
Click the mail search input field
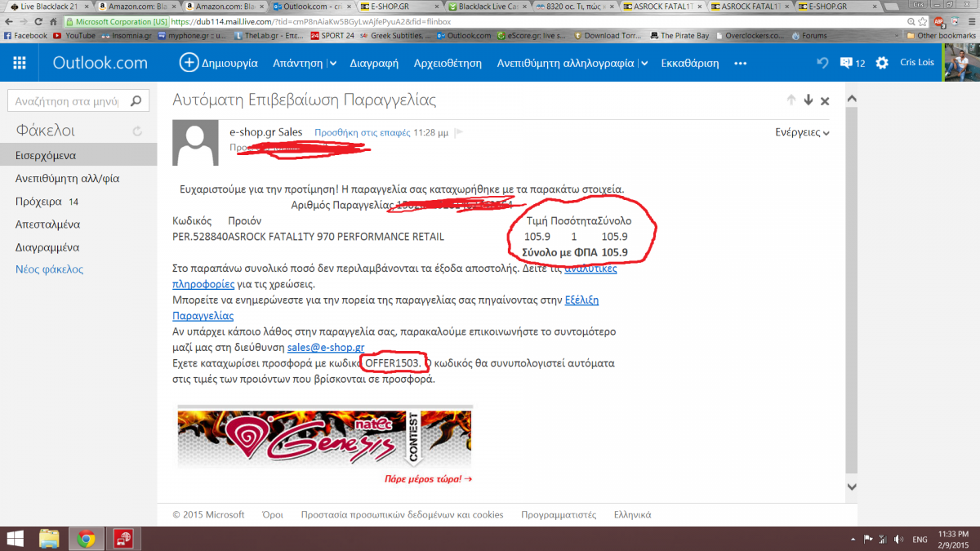click(67, 102)
